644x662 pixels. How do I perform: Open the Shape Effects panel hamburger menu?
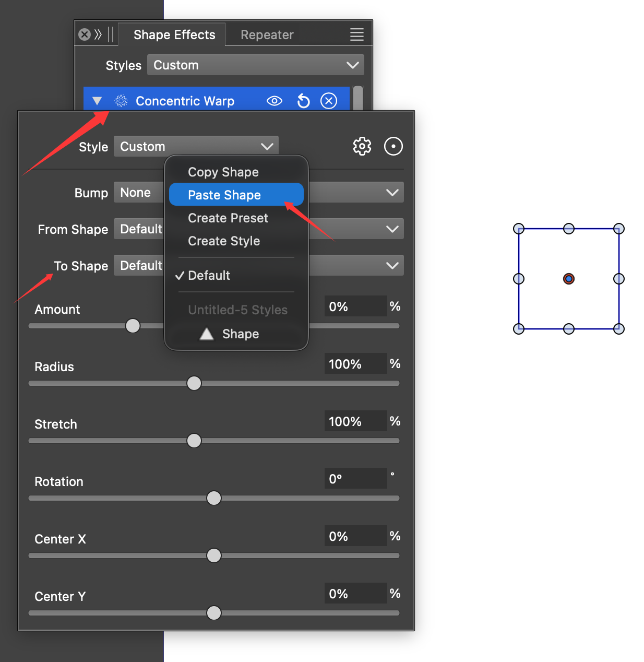pyautogui.click(x=356, y=35)
